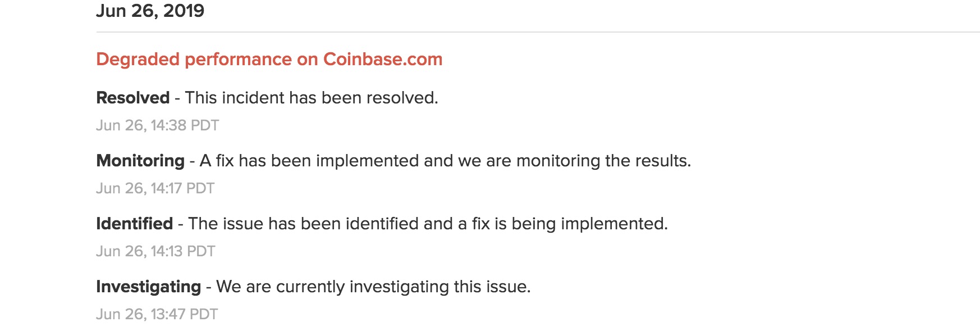The image size is (980, 335).
Task: Click the Jun 26, 14:13 PDT timestamp
Action: coord(156,251)
